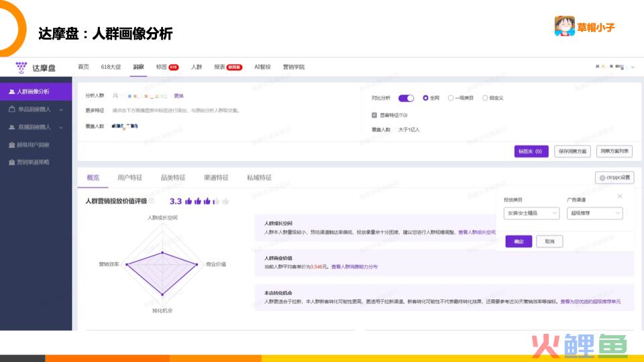Click the 标签夹 (0) button

pyautogui.click(x=531, y=152)
